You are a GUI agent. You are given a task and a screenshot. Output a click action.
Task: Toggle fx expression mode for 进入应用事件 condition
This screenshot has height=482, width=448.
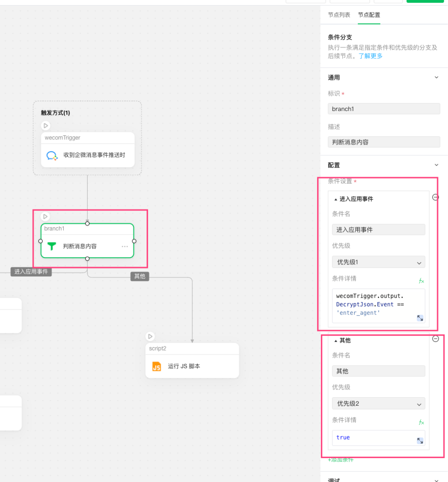421,281
